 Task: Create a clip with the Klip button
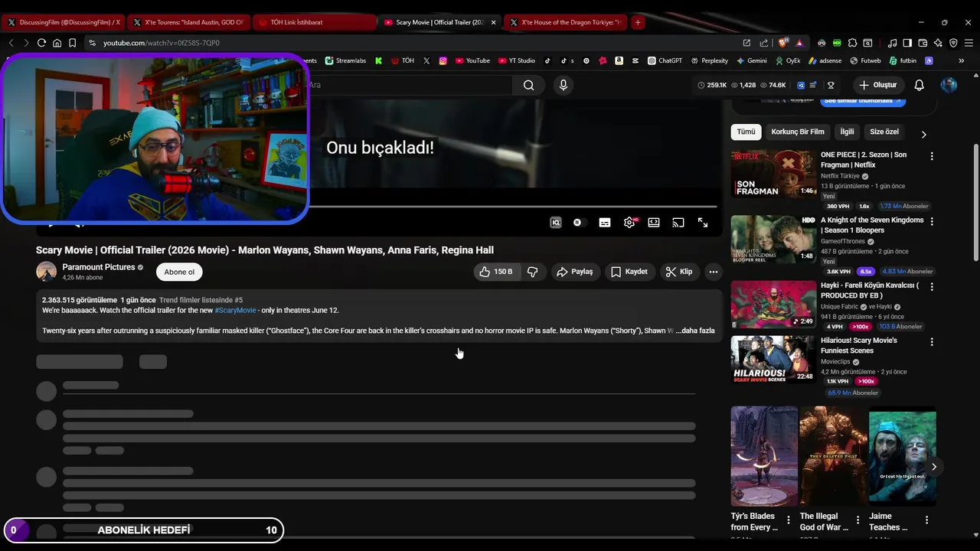click(679, 272)
